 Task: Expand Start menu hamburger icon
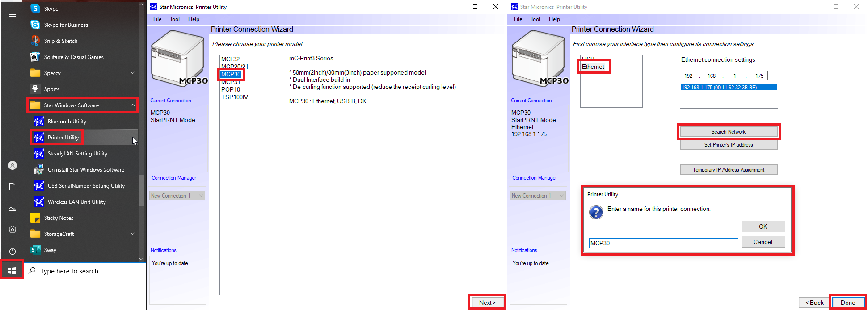tap(13, 14)
